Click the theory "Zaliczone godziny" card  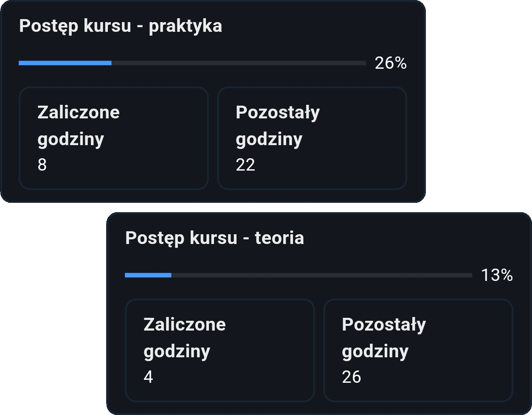pos(220,351)
